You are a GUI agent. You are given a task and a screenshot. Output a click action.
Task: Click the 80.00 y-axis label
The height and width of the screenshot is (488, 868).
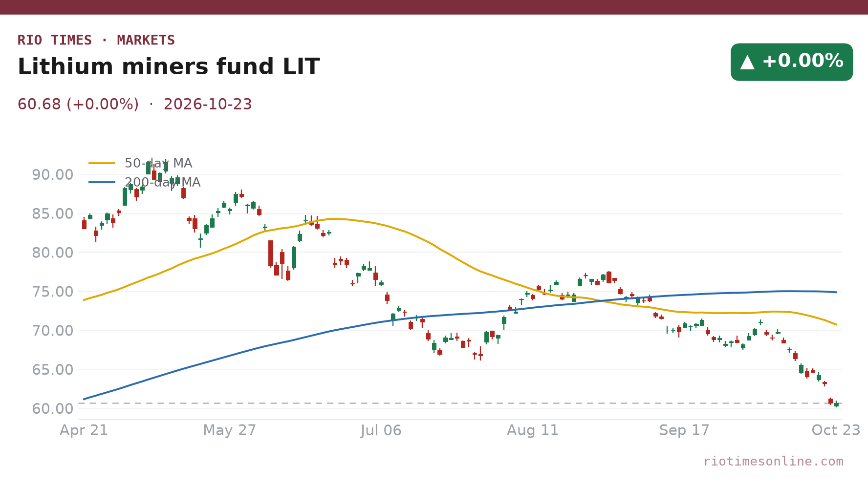point(52,253)
